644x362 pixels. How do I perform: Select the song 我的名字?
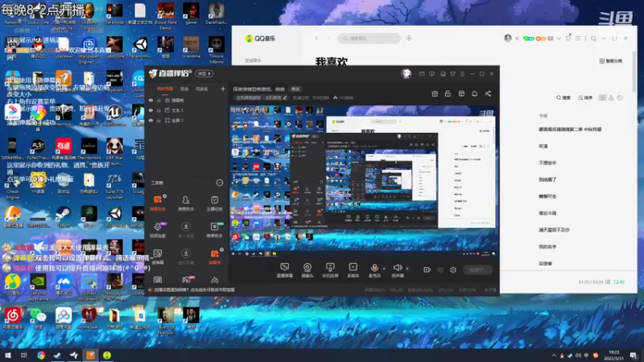[547, 247]
